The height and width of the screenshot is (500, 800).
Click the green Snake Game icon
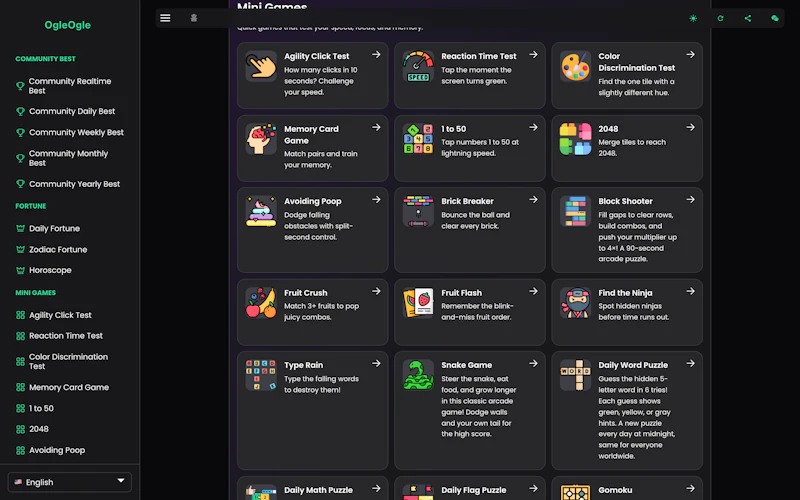pyautogui.click(x=418, y=375)
